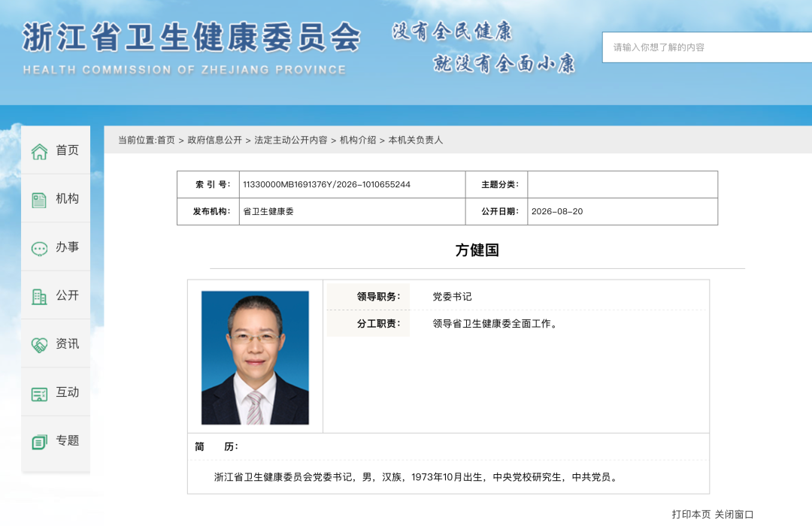The image size is (812, 526).
Task: Click the 公开 building icon
Action: [39, 297]
